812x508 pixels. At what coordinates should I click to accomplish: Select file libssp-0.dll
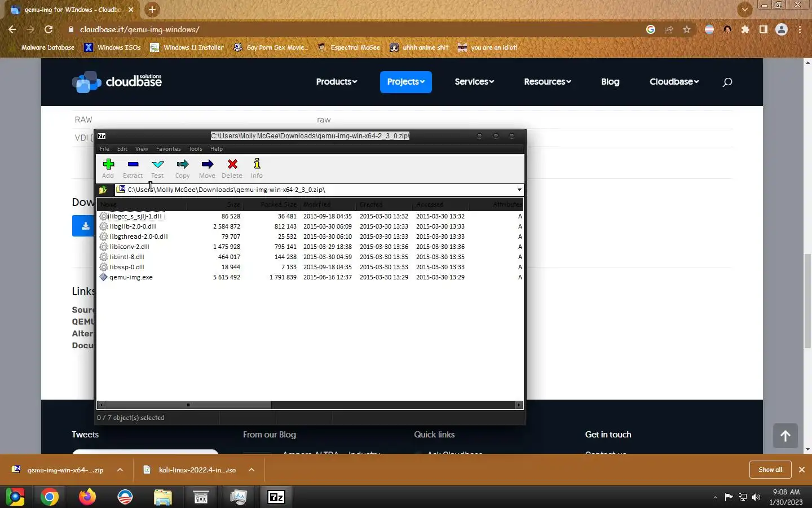127,267
